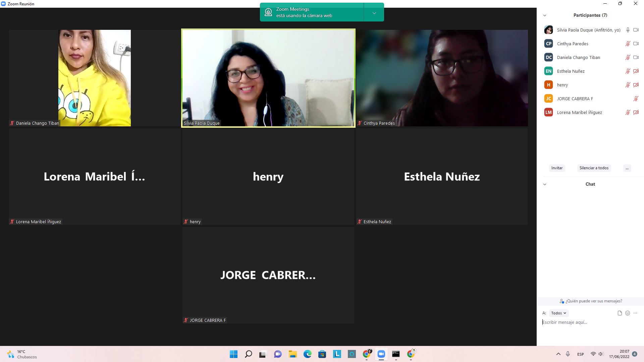Click Silvia Paola Duque avatar picture
The height and width of the screenshot is (362, 644).
pyautogui.click(x=548, y=30)
